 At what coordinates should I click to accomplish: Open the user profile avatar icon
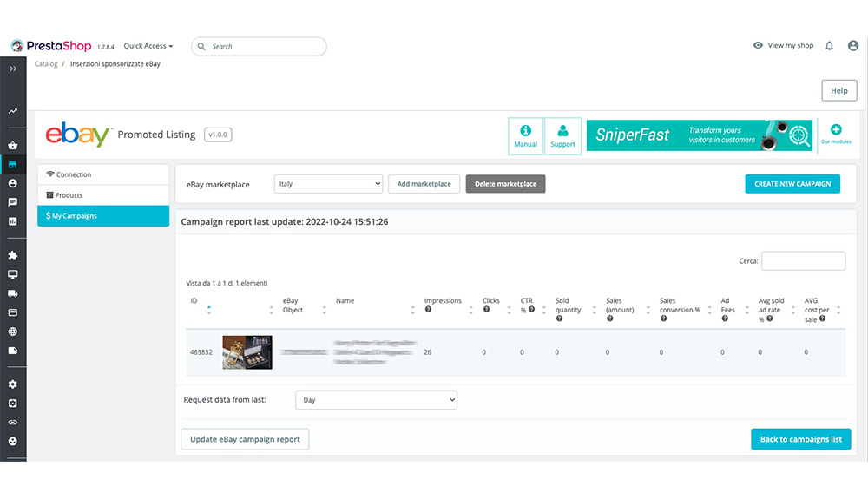(x=853, y=46)
